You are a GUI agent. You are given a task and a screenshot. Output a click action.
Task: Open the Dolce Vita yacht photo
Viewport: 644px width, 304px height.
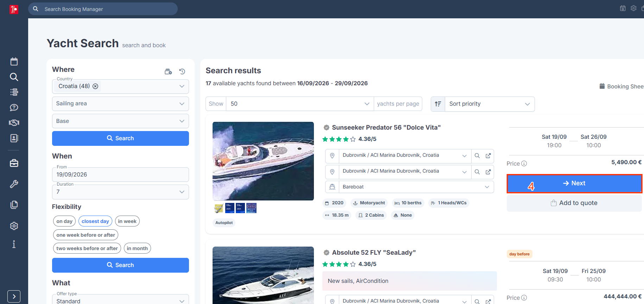pos(263,161)
